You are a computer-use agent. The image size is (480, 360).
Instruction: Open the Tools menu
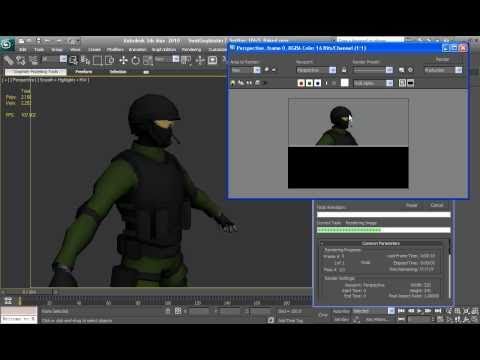[39, 50]
